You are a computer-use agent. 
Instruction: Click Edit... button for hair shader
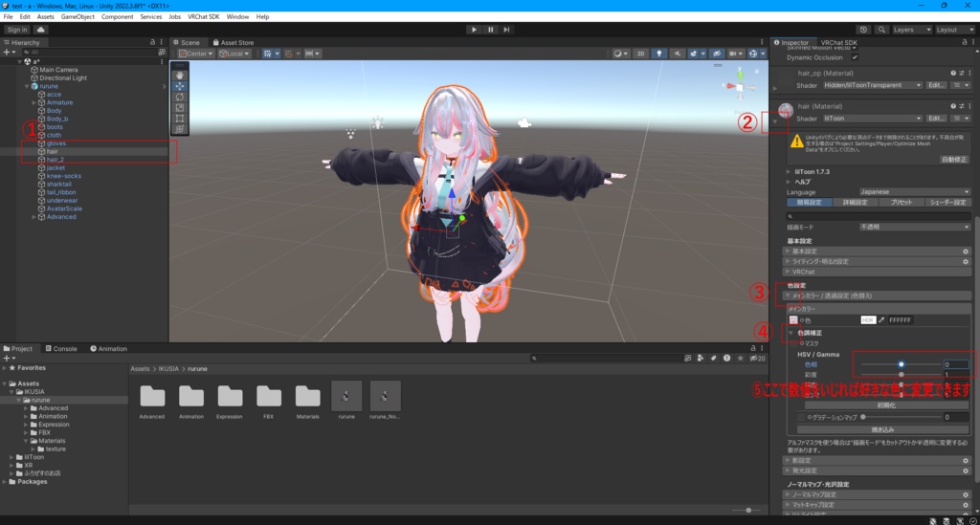pos(936,118)
